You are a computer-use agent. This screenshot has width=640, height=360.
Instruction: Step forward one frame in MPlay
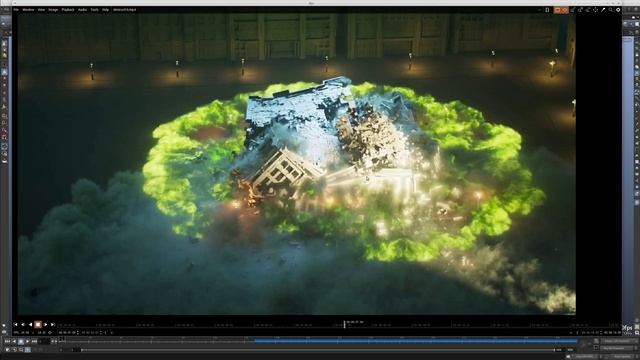(53, 324)
